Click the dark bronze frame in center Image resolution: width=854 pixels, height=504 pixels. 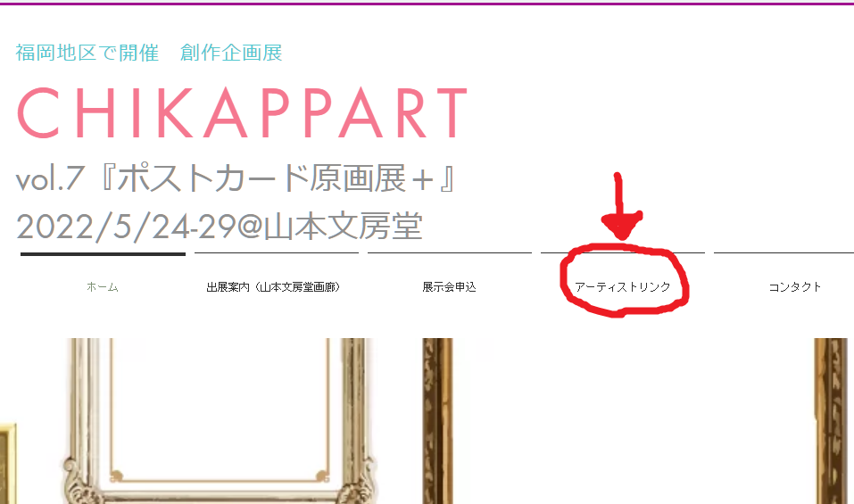tap(438, 421)
